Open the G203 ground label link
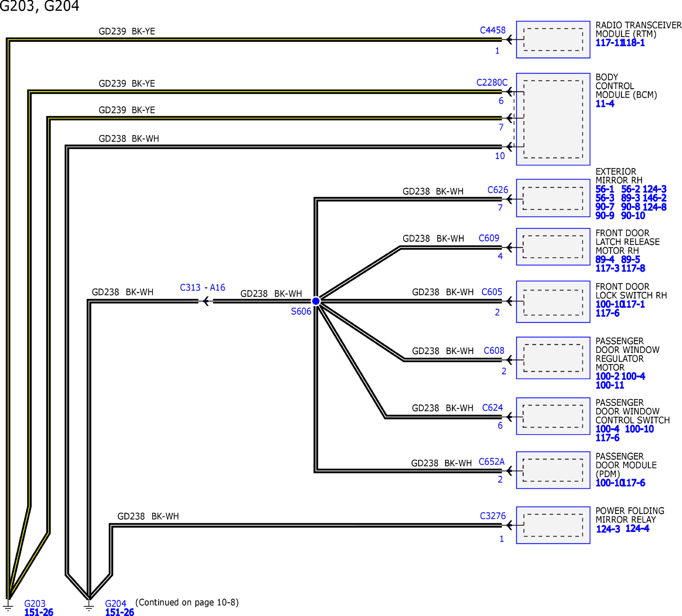682x616 pixels. click(35, 604)
